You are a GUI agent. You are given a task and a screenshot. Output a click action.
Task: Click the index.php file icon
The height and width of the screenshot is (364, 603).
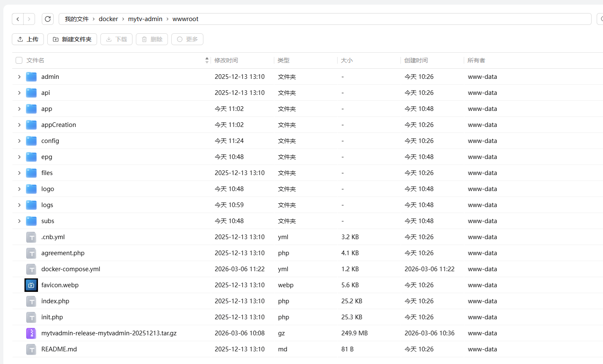31,301
